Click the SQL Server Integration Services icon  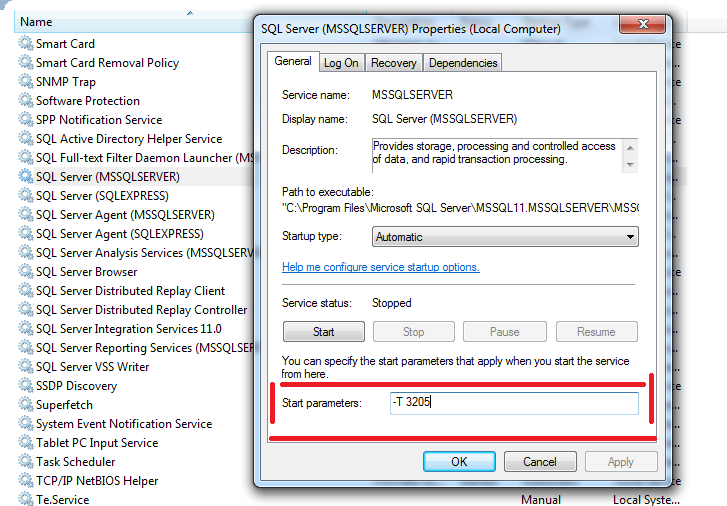[26, 328]
